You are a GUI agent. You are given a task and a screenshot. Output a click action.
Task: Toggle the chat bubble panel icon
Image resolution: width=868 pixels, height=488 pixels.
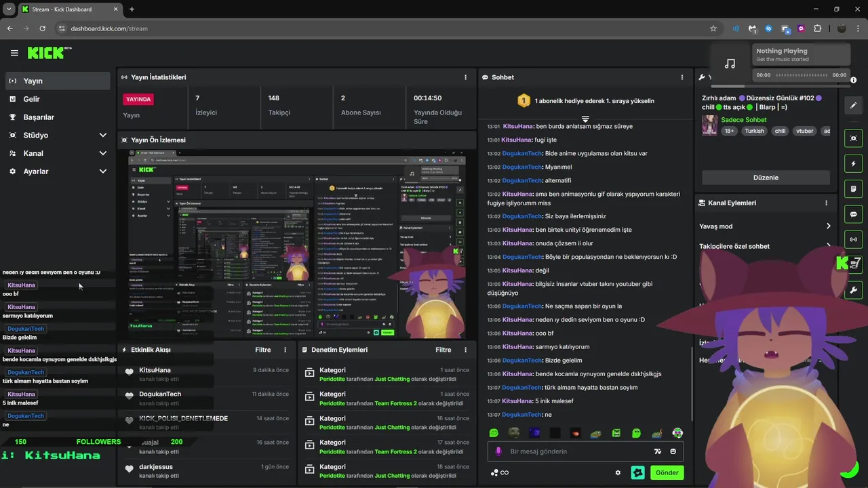point(853,214)
